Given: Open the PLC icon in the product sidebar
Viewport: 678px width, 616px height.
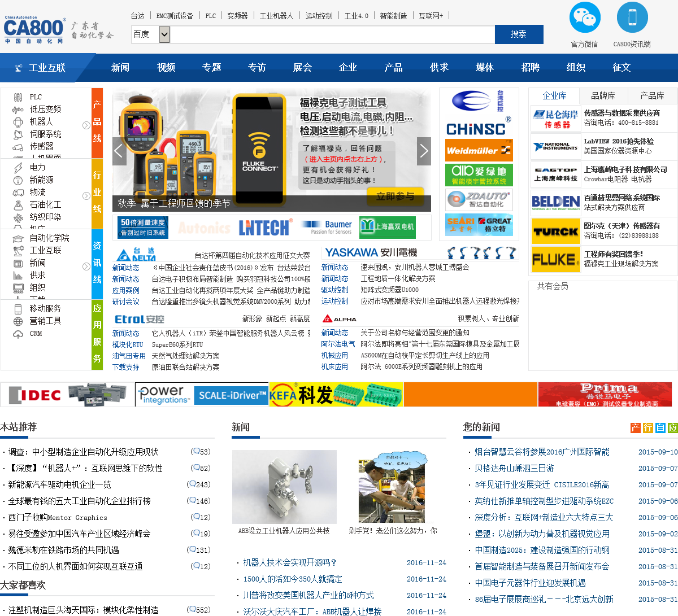Looking at the screenshot, I should [x=18, y=97].
